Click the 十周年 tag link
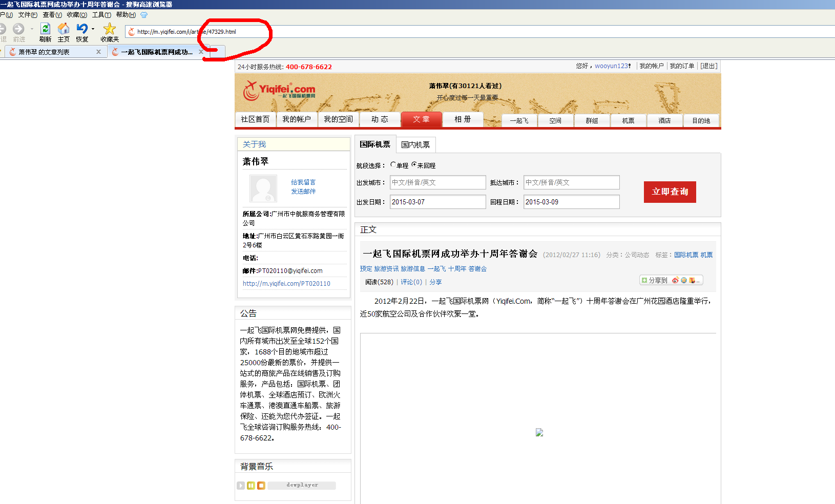Screen dimensions: 835x504 pyautogui.click(x=457, y=269)
